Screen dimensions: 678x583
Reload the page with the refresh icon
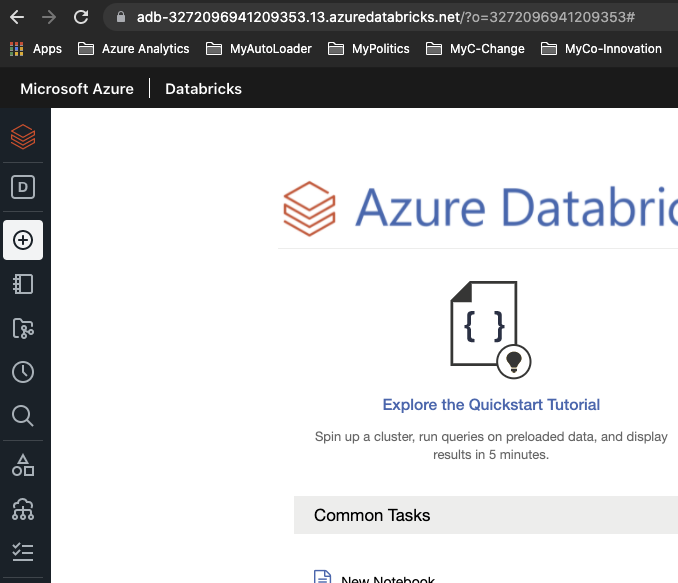[81, 17]
